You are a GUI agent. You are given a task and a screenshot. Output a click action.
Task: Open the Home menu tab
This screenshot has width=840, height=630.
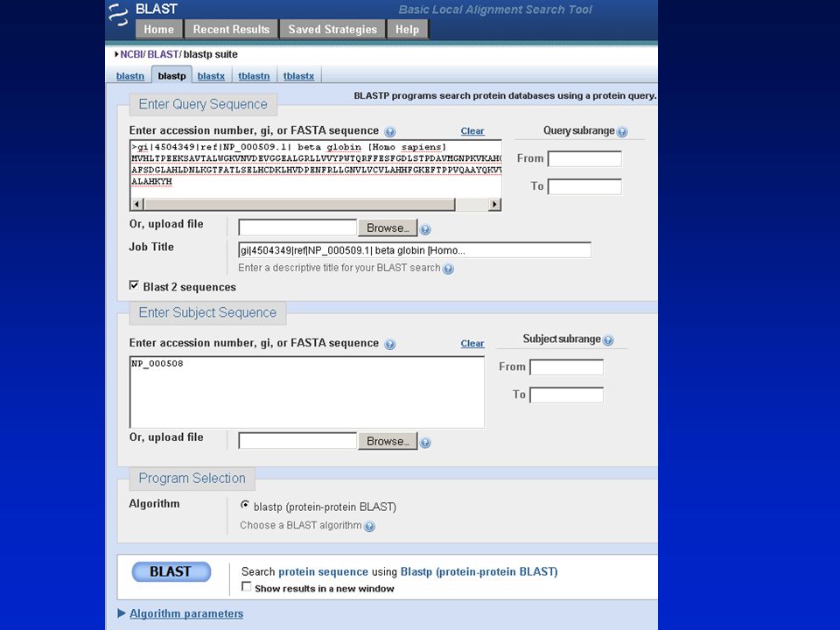(x=159, y=30)
